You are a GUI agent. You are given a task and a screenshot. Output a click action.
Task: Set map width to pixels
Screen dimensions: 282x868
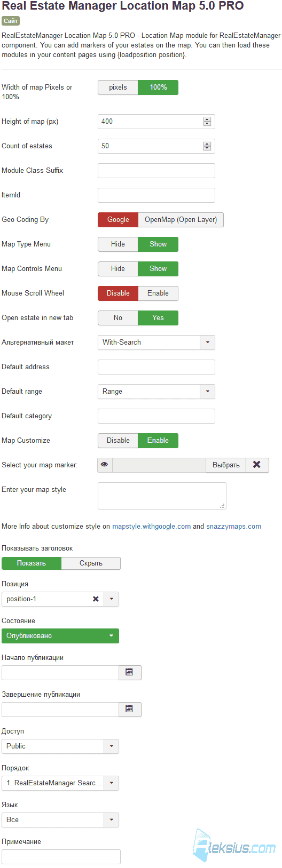pyautogui.click(x=118, y=87)
